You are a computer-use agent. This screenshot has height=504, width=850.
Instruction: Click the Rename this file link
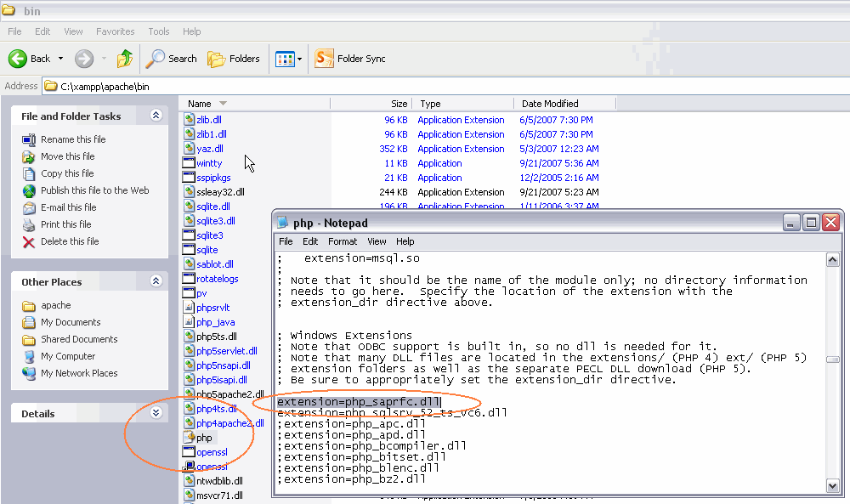(x=73, y=139)
